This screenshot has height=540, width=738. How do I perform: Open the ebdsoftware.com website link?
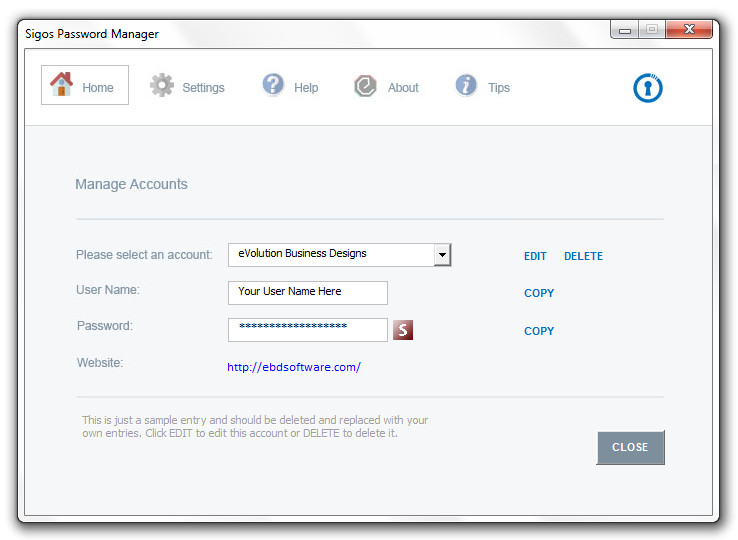point(294,367)
